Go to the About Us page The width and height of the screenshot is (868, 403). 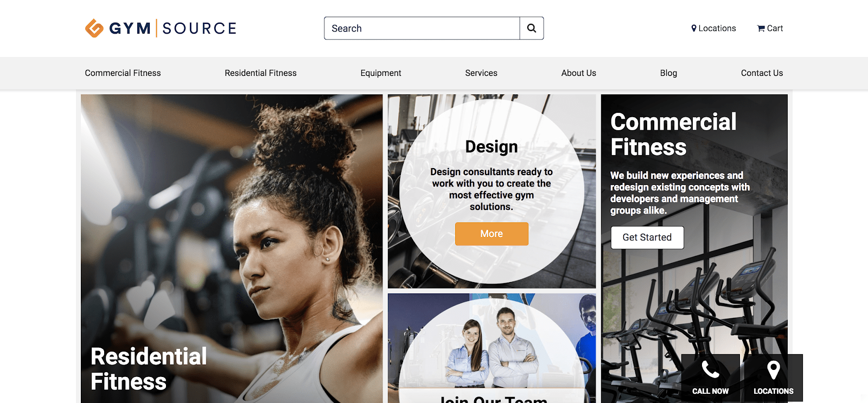pyautogui.click(x=578, y=73)
